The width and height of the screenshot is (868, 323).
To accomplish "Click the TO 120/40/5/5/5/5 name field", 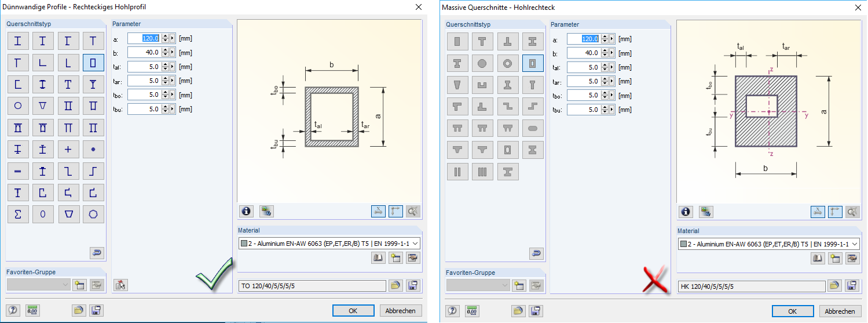I will 312,285.
